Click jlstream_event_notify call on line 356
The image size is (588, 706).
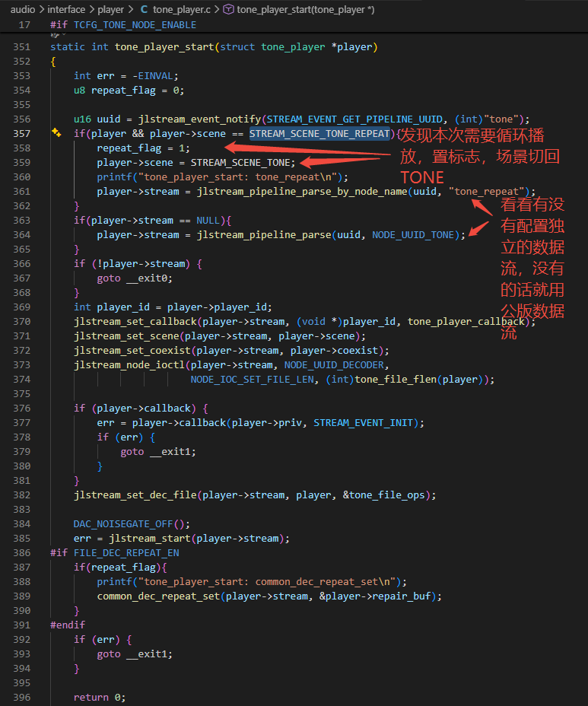click(199, 119)
